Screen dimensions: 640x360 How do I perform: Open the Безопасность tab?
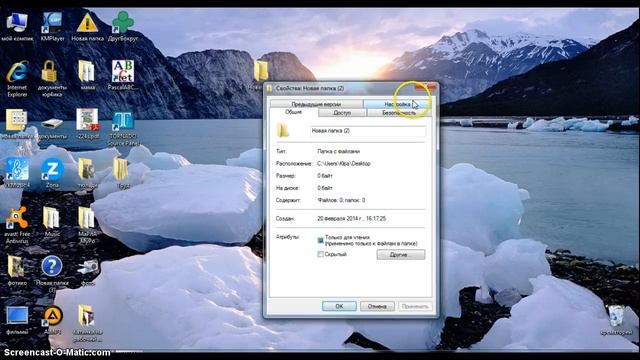click(399, 113)
